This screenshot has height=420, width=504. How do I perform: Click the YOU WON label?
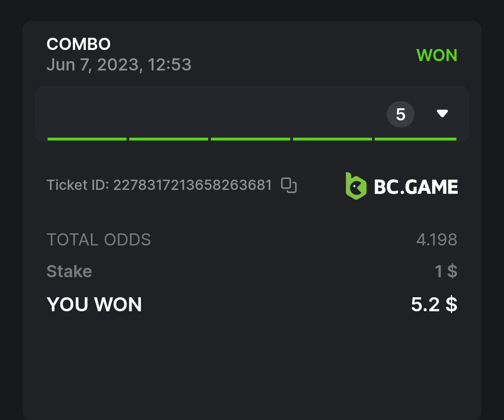coord(94,305)
